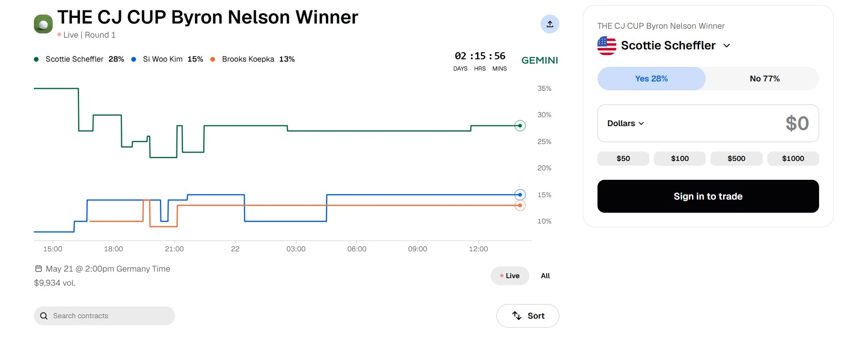Choose the $50 preset amount
The image size is (868, 337).
[623, 159]
